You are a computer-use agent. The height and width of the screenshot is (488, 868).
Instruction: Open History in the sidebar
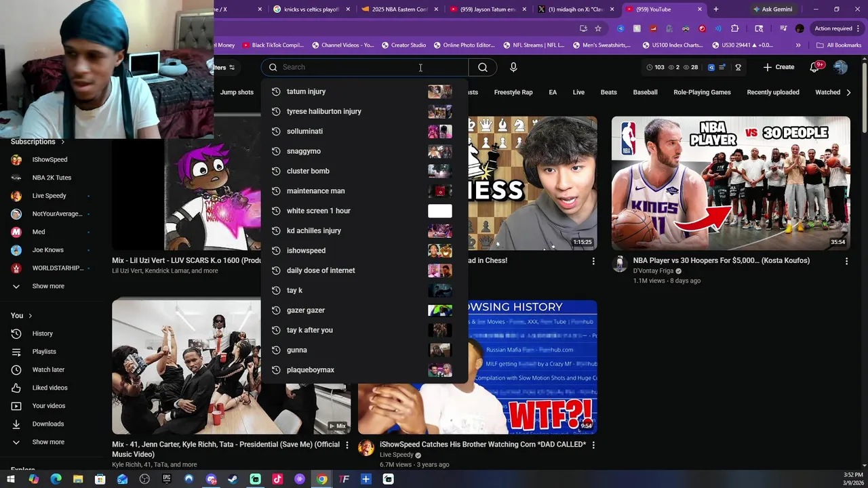(x=42, y=333)
